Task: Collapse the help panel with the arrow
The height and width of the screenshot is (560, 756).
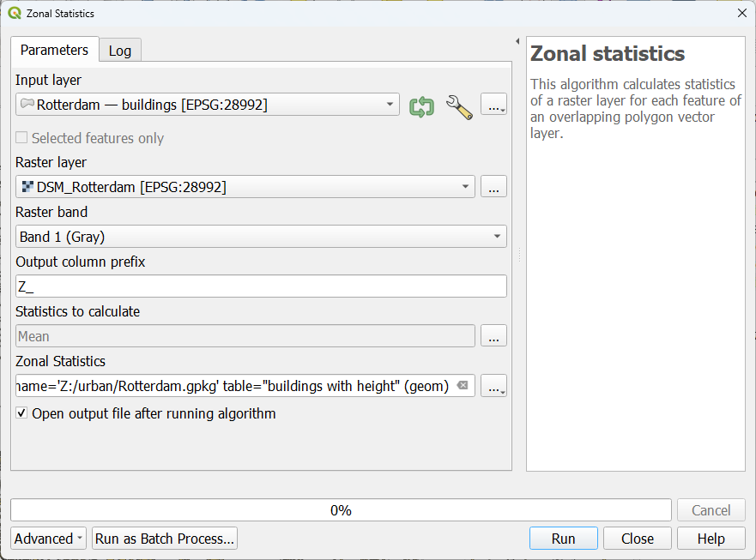Action: pos(517,42)
